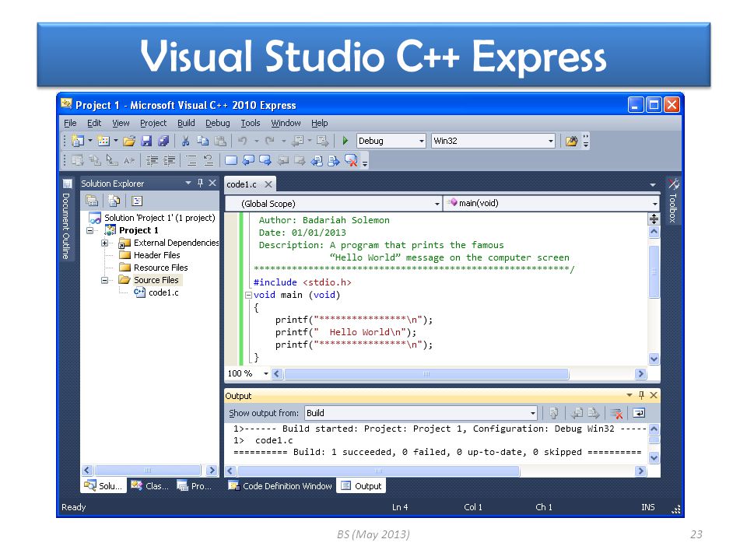Click the Undo arrow icon
The height and width of the screenshot is (560, 747).
tap(243, 141)
